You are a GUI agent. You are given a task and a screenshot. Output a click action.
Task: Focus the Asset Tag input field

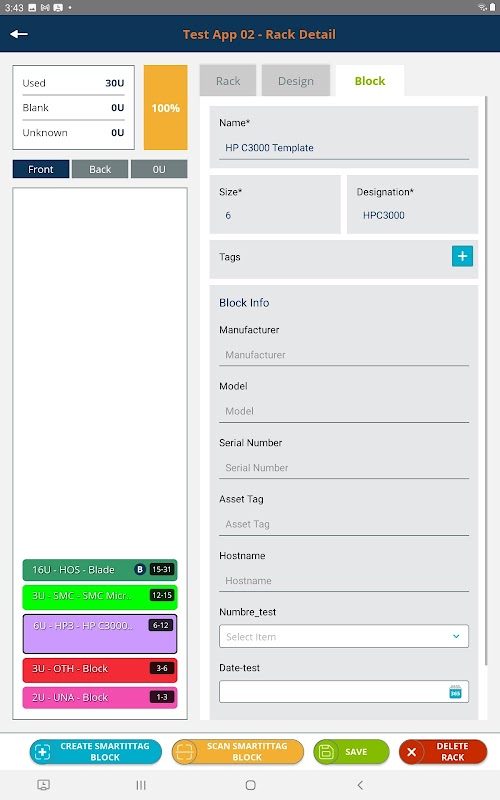[344, 524]
